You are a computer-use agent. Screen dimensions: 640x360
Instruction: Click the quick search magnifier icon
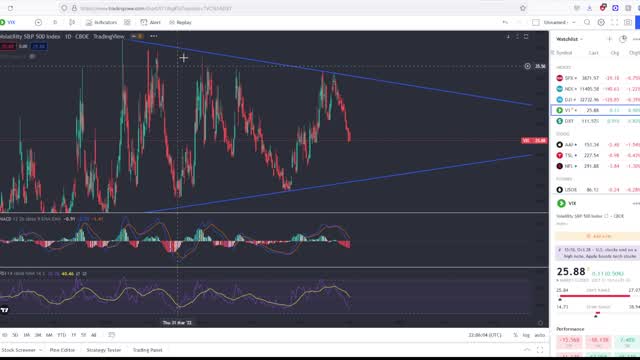587,22
